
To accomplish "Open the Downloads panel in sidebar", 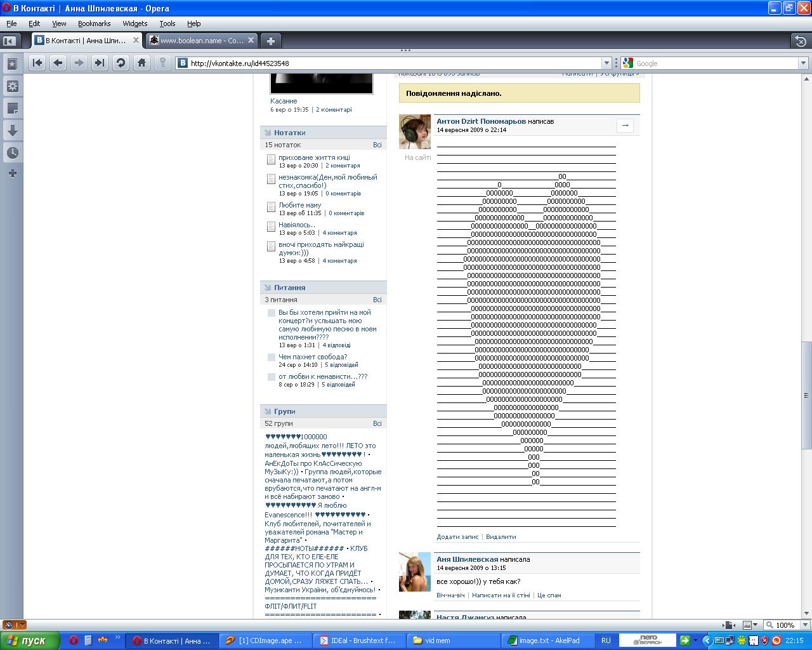I will click(x=12, y=131).
